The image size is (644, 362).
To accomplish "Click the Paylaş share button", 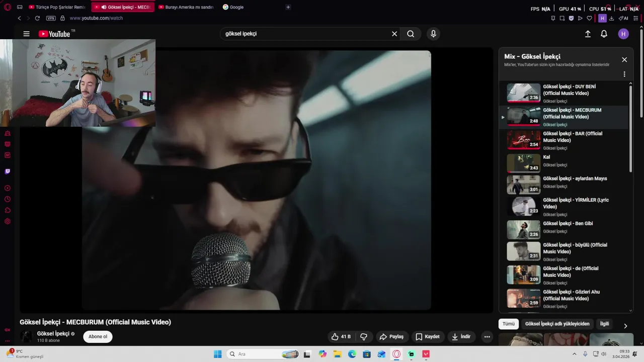I will click(x=391, y=336).
